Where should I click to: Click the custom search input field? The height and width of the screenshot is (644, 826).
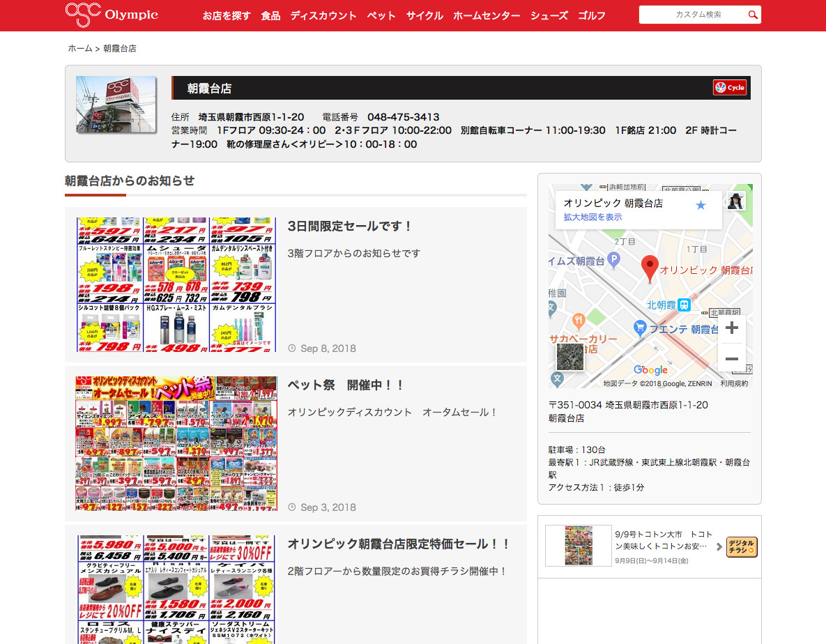692,15
